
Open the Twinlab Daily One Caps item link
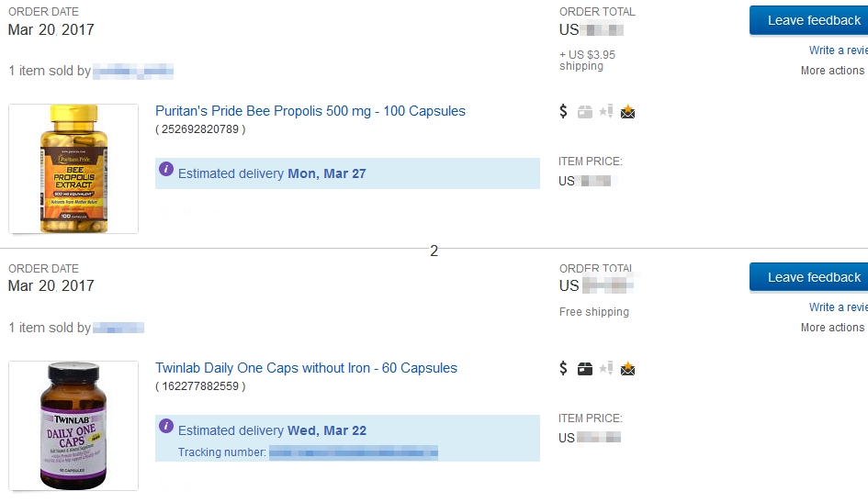point(306,368)
